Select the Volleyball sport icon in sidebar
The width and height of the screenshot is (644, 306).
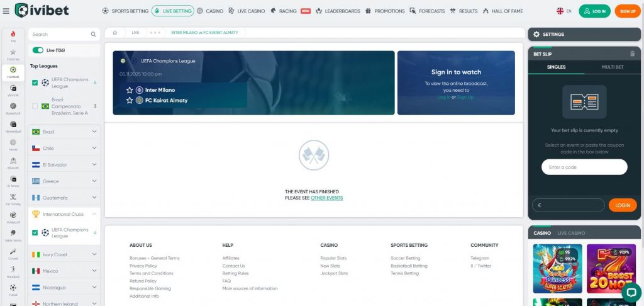pyautogui.click(x=13, y=216)
